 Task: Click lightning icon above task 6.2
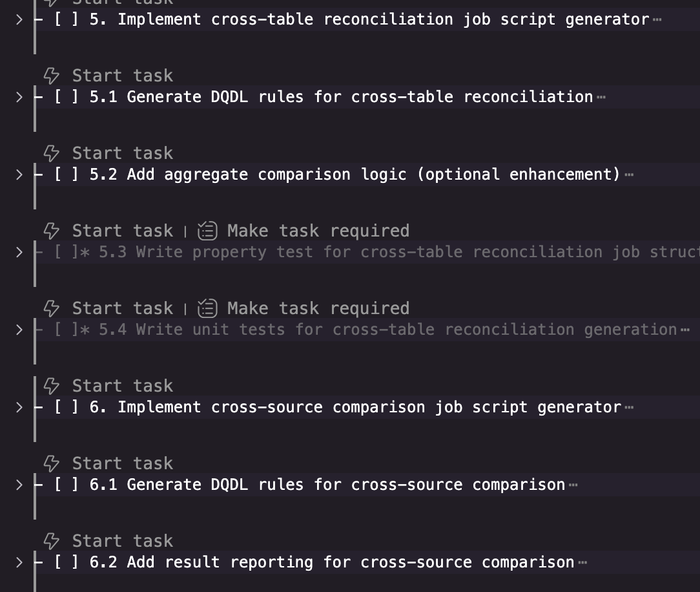coord(52,542)
